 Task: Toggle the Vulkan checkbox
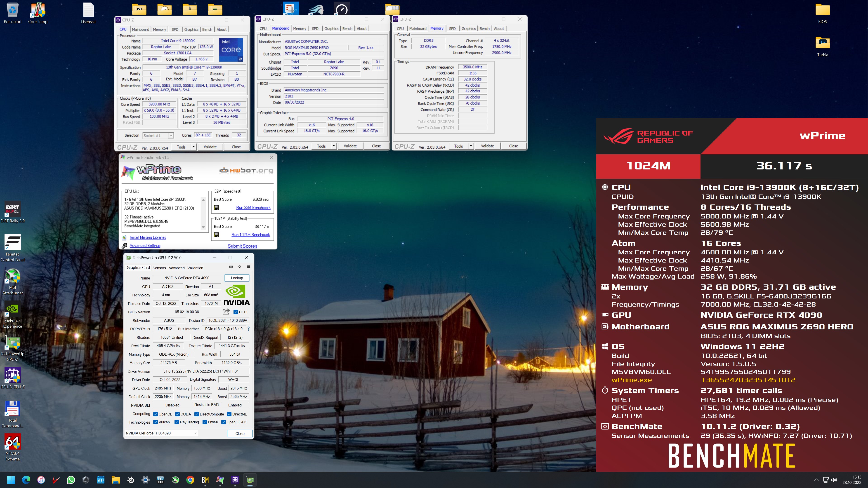coord(155,422)
